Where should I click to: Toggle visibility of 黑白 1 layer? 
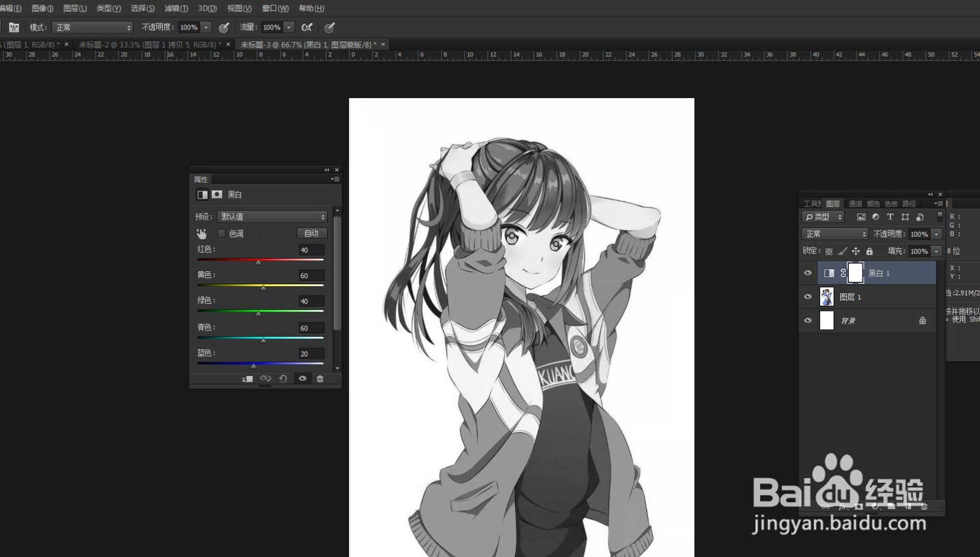click(808, 273)
